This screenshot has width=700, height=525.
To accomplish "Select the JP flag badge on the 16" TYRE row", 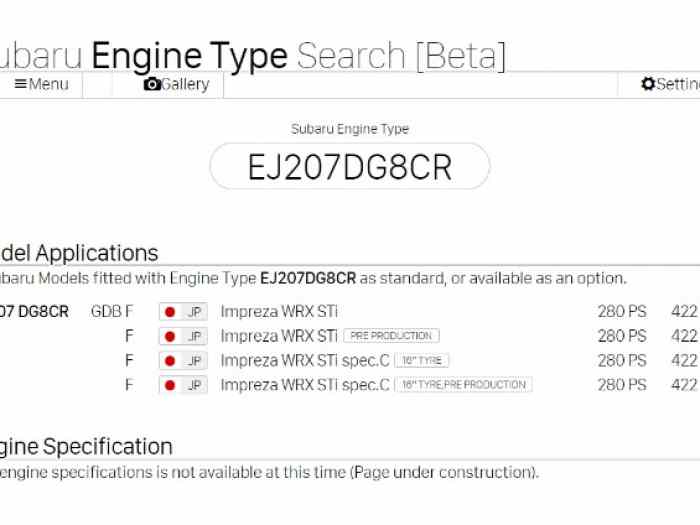I will point(183,361).
